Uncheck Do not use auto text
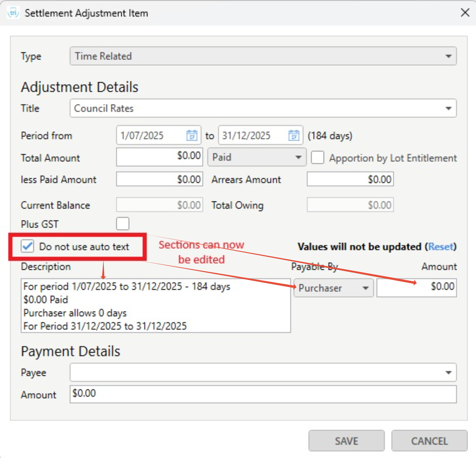 [27, 246]
